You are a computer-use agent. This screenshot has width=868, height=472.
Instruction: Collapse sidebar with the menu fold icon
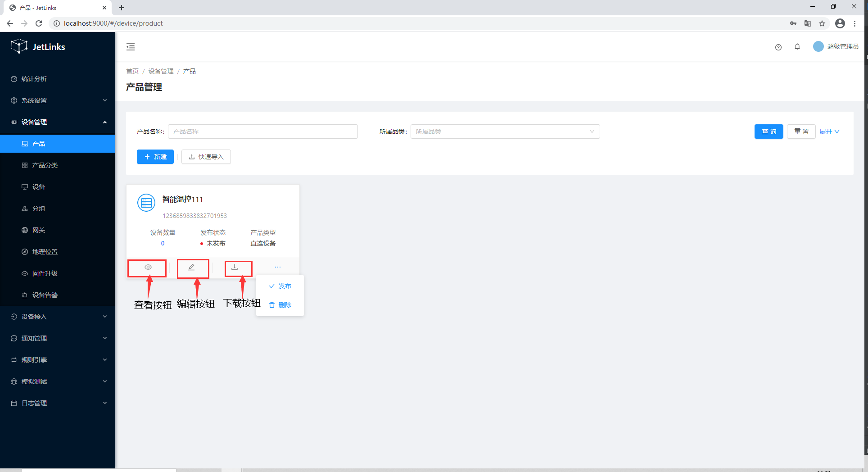pos(131,47)
